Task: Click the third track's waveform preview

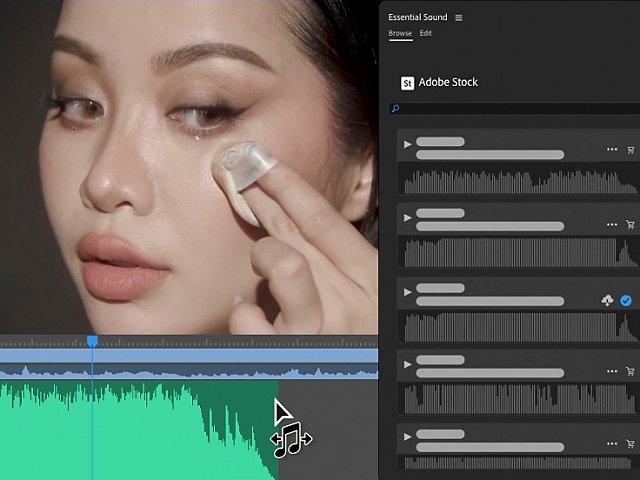Action: pos(519,327)
